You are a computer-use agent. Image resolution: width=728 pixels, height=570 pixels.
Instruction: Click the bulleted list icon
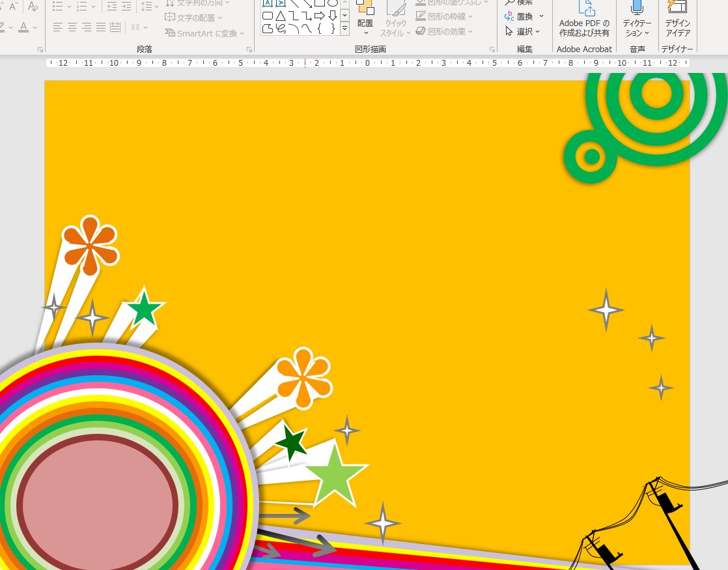tap(57, 6)
